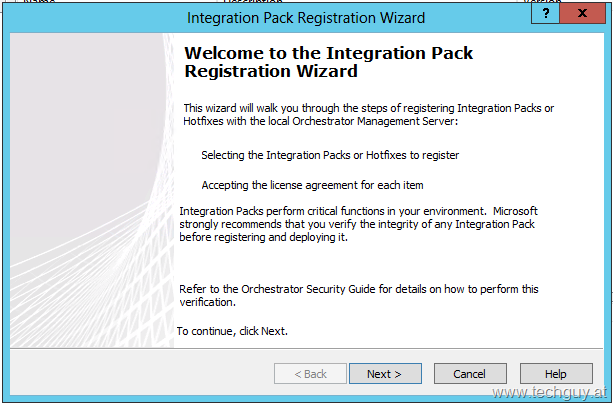613x403 pixels.
Task: Click the grayed-out Back button
Action: 310,374
